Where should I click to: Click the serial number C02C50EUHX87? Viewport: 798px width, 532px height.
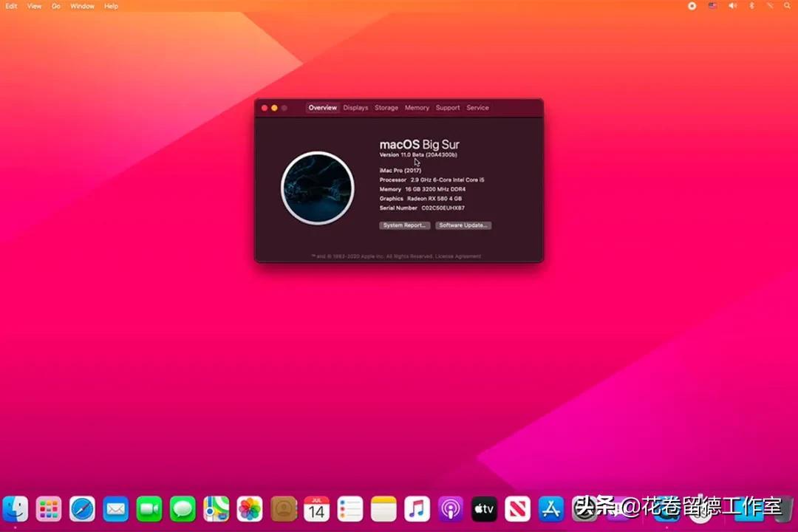(x=443, y=208)
